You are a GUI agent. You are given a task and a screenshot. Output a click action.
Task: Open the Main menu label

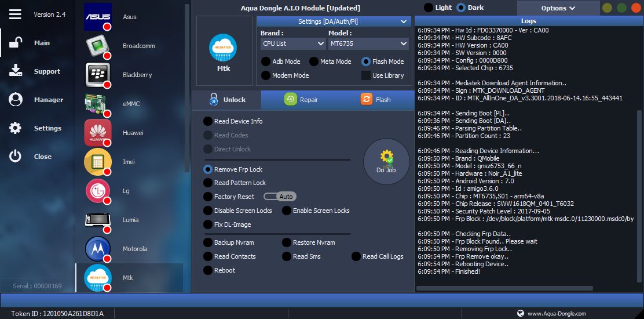coord(42,43)
